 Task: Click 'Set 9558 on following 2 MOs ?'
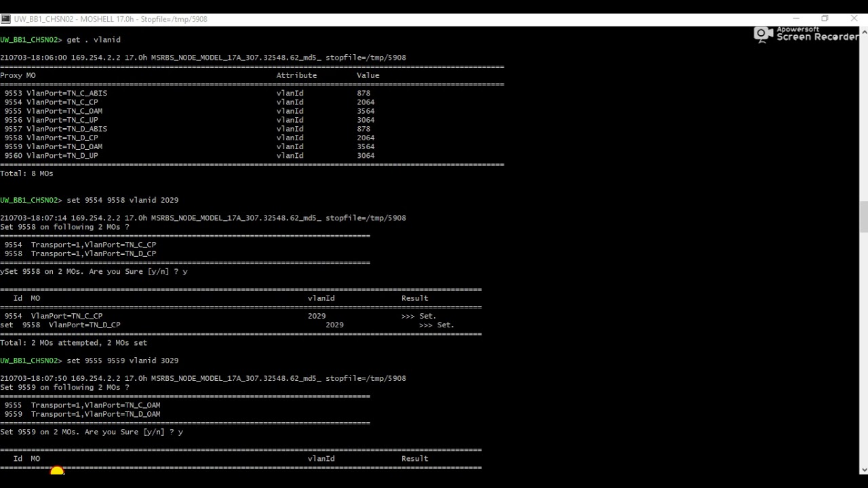click(x=64, y=227)
